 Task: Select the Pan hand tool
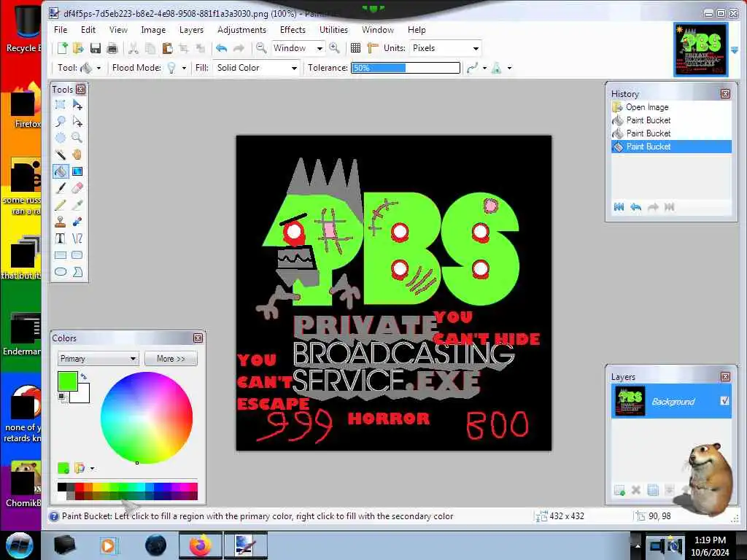(77, 155)
